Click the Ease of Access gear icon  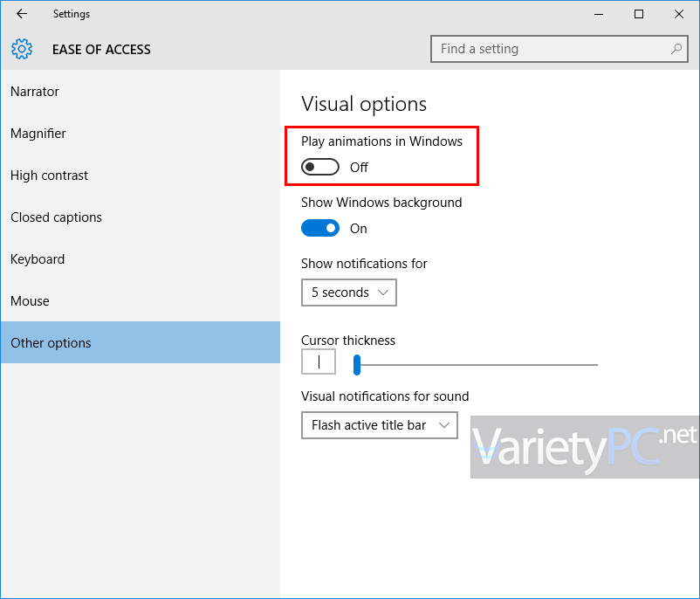click(x=22, y=49)
